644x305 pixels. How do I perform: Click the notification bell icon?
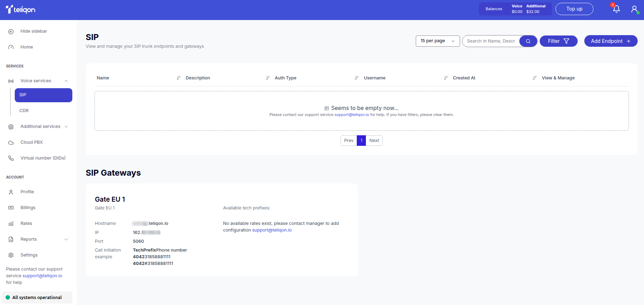[x=616, y=9]
